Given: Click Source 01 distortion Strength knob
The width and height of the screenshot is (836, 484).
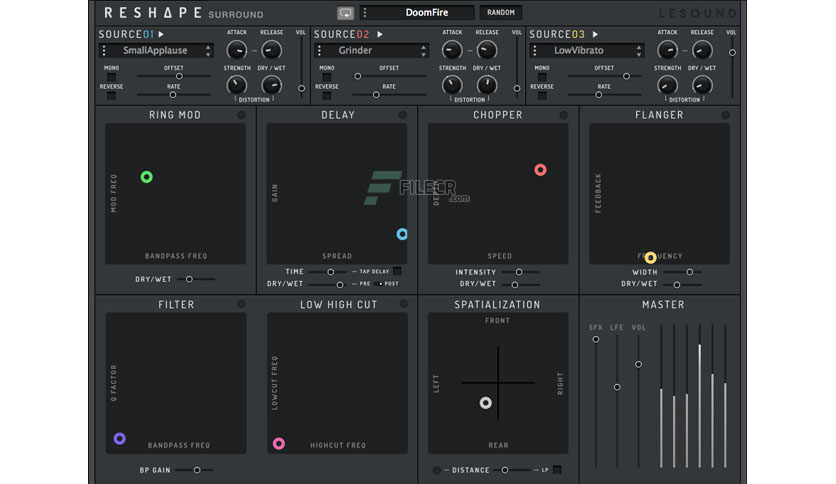Looking at the screenshot, I should tap(237, 85).
